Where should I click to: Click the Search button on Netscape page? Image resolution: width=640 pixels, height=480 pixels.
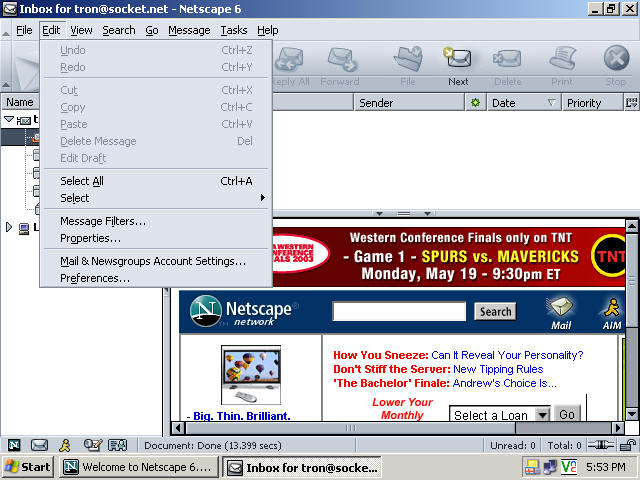(x=495, y=311)
